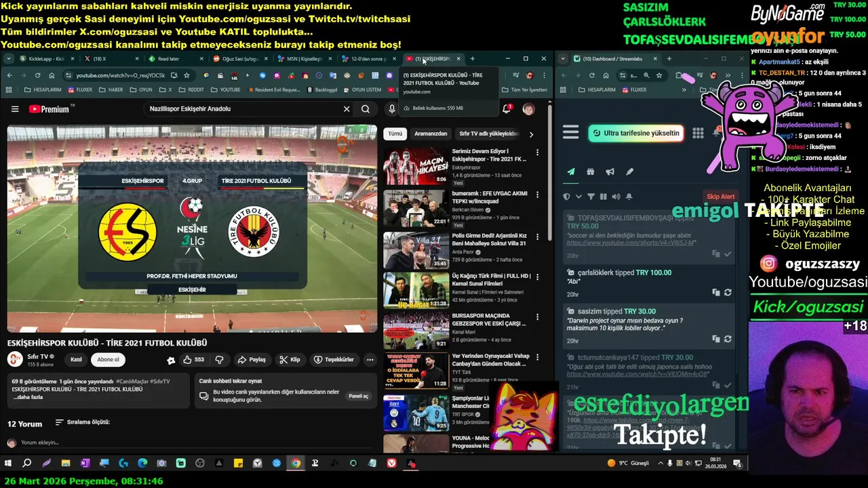Image resolution: width=868 pixels, height=488 pixels.
Task: Send thanks with Teşekkürler button
Action: pyautogui.click(x=334, y=360)
